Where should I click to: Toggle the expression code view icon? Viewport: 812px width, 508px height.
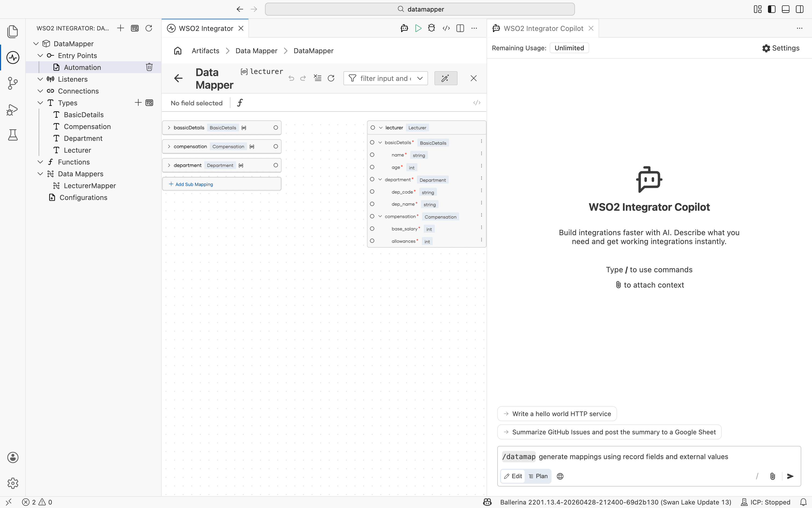tap(476, 103)
